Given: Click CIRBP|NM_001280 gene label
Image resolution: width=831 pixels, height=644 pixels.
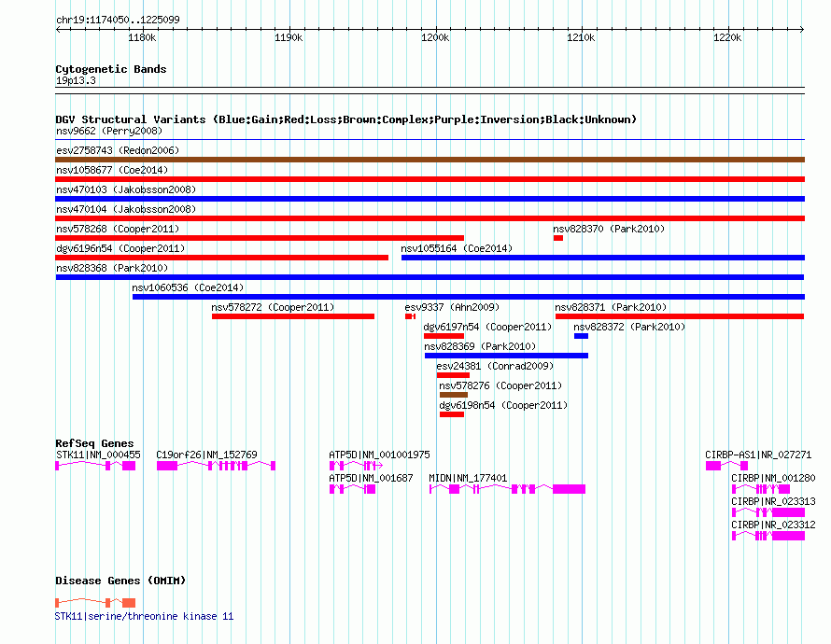Looking at the screenshot, I should [x=773, y=478].
